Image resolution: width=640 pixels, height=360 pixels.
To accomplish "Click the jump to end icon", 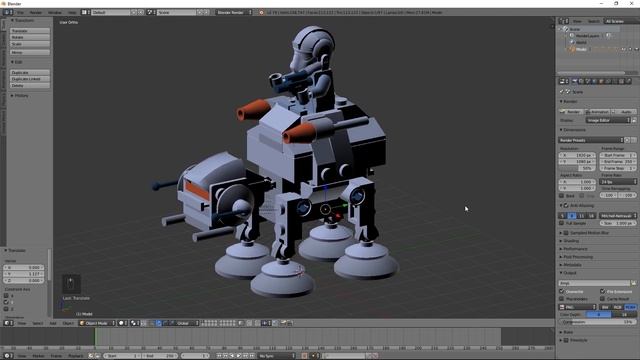I will (x=252, y=356).
